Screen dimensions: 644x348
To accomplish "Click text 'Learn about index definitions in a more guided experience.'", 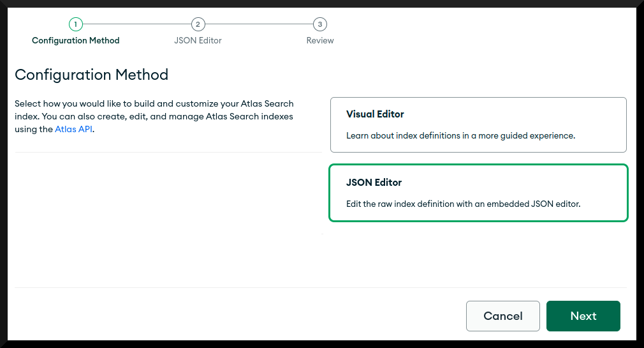I will (x=460, y=136).
